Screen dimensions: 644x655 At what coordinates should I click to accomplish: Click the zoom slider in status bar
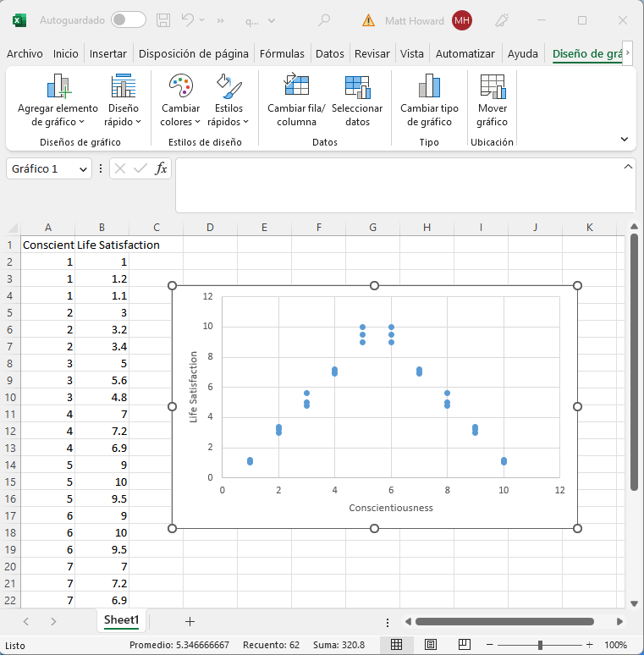point(540,645)
